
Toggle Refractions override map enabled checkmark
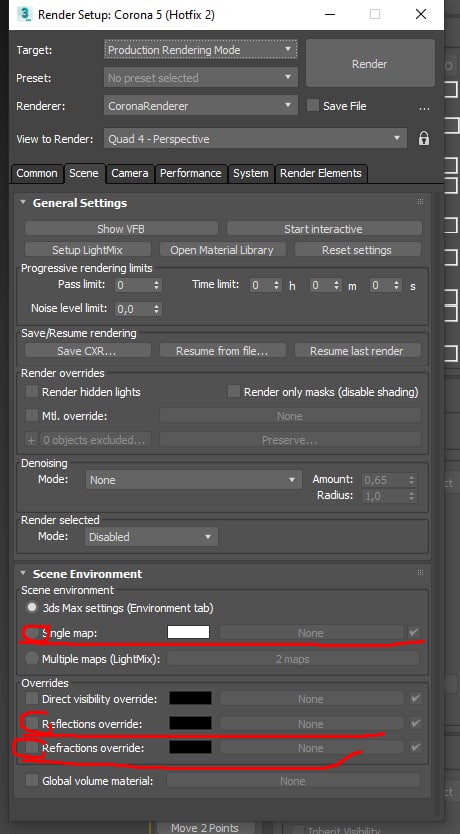tap(415, 748)
